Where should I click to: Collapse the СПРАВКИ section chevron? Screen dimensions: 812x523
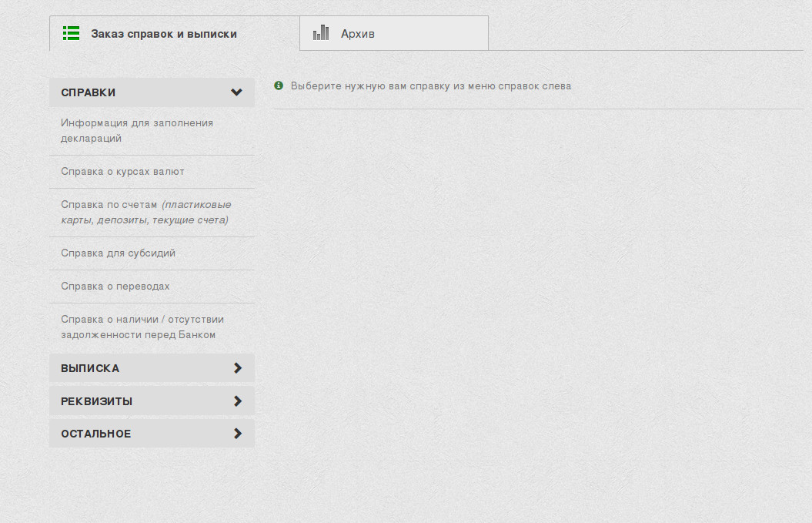pos(236,92)
